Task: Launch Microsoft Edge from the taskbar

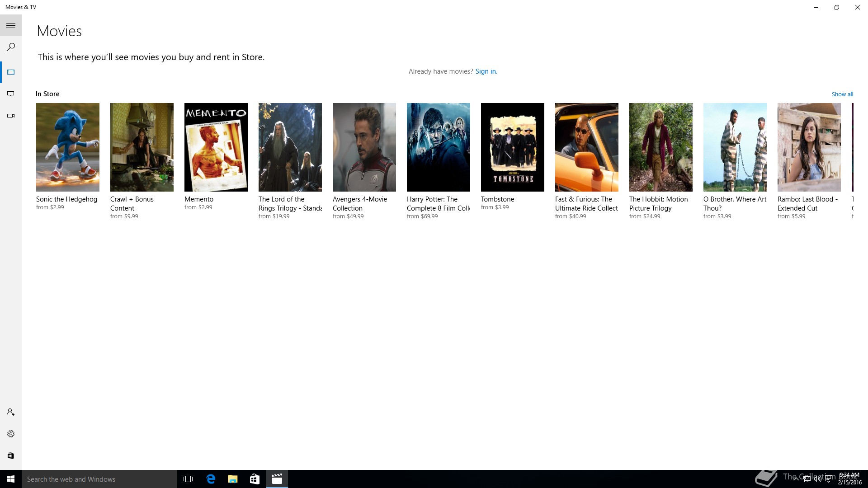Action: (x=211, y=479)
